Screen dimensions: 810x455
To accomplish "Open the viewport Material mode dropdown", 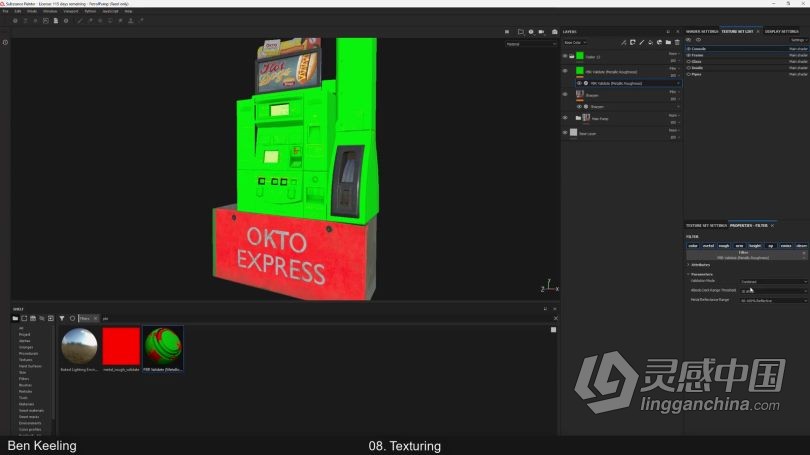I will click(531, 44).
